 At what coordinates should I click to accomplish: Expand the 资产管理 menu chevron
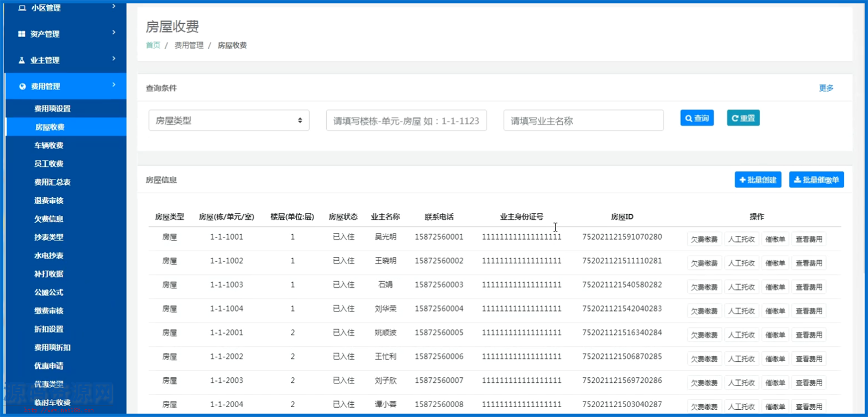click(x=114, y=33)
